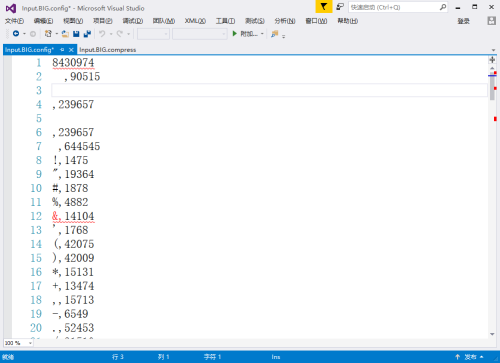Expand the Navigate Backward history dropdown
Screen dimensions: 500x363
click(24, 34)
